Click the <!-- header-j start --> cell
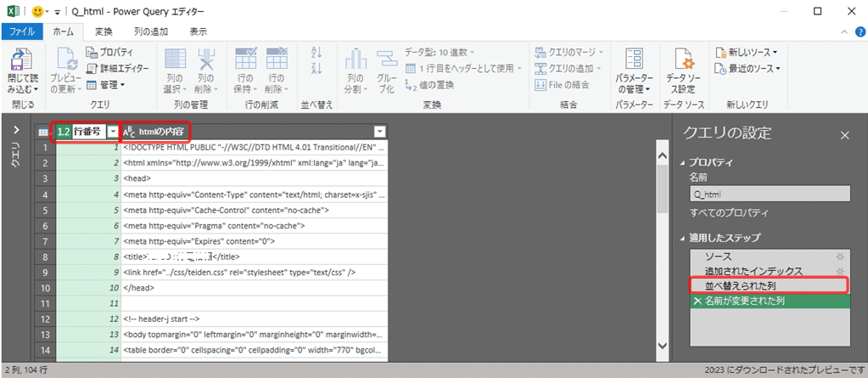The height and width of the screenshot is (378, 868). (x=254, y=319)
